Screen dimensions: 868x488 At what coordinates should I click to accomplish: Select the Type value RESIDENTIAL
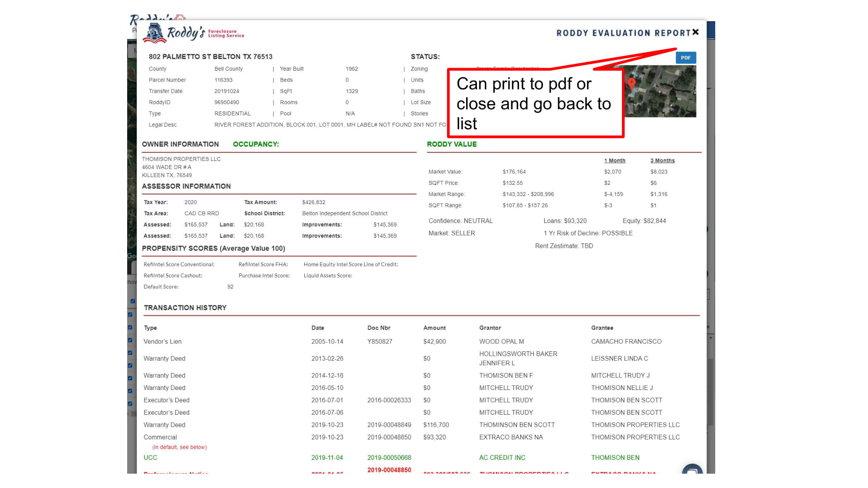[232, 114]
